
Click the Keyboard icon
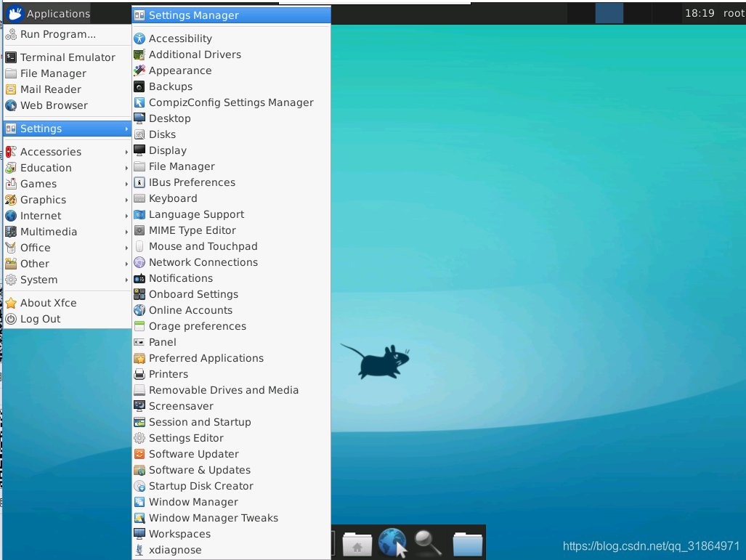[139, 198]
